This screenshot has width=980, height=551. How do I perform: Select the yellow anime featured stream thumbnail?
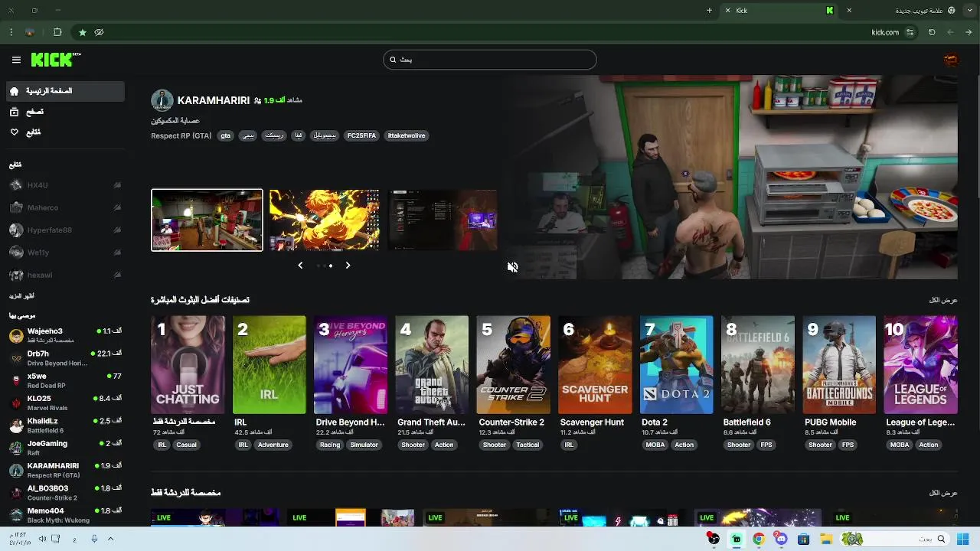(x=325, y=220)
